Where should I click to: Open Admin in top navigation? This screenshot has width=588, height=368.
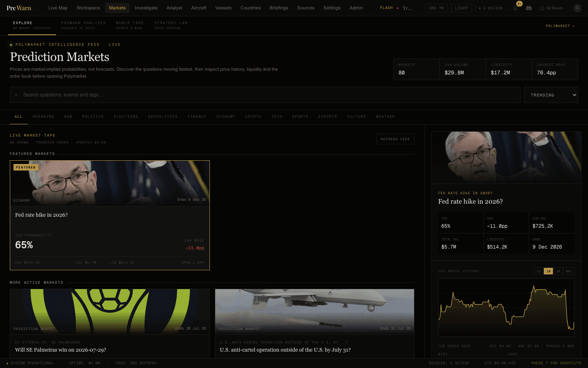tap(356, 8)
